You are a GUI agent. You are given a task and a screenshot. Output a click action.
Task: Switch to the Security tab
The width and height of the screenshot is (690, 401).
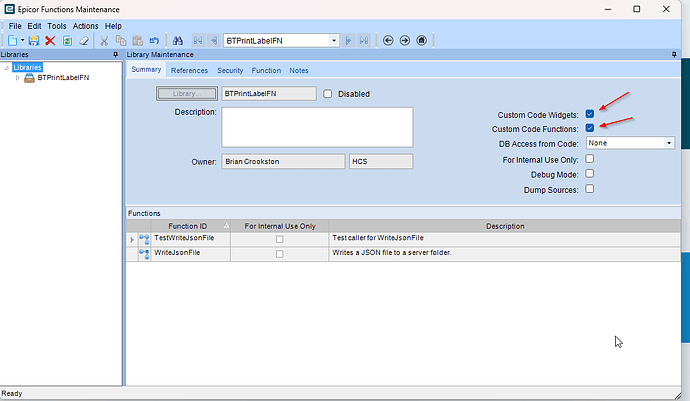[230, 70]
